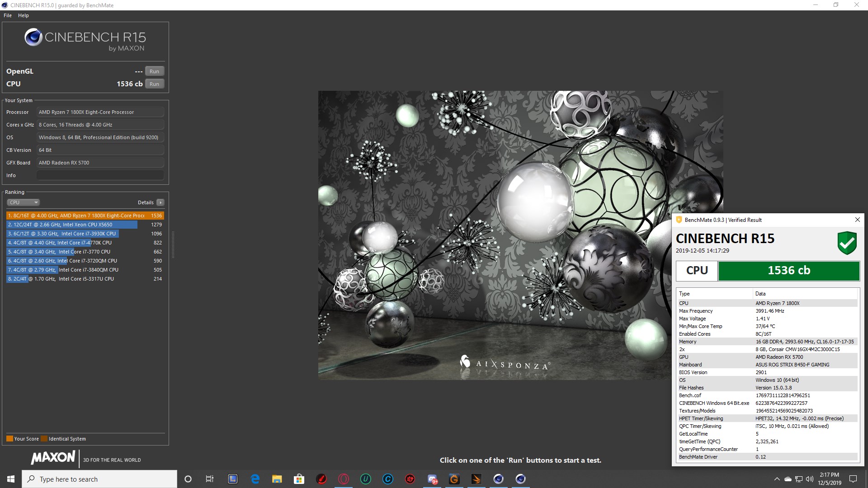Open Discord with 9+ badge on taskbar
This screenshot has height=488, width=868.
click(x=432, y=479)
